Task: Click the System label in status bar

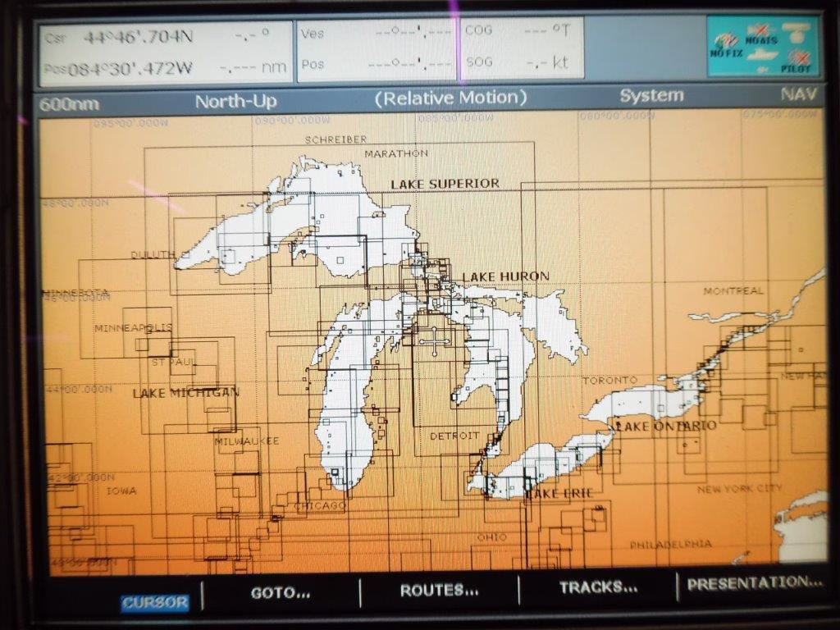Action: pos(651,95)
